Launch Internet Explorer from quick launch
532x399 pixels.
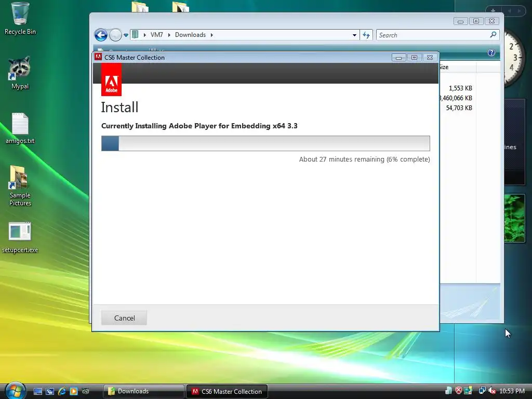62,391
